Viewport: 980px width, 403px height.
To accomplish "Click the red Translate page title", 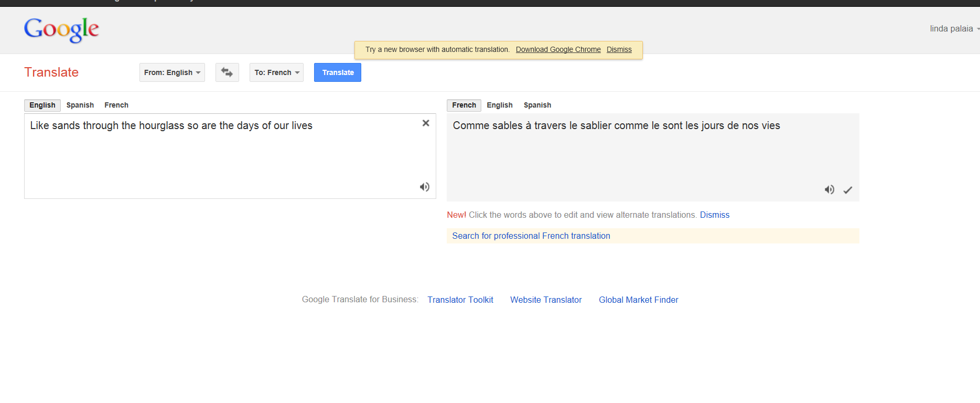I will [x=51, y=72].
